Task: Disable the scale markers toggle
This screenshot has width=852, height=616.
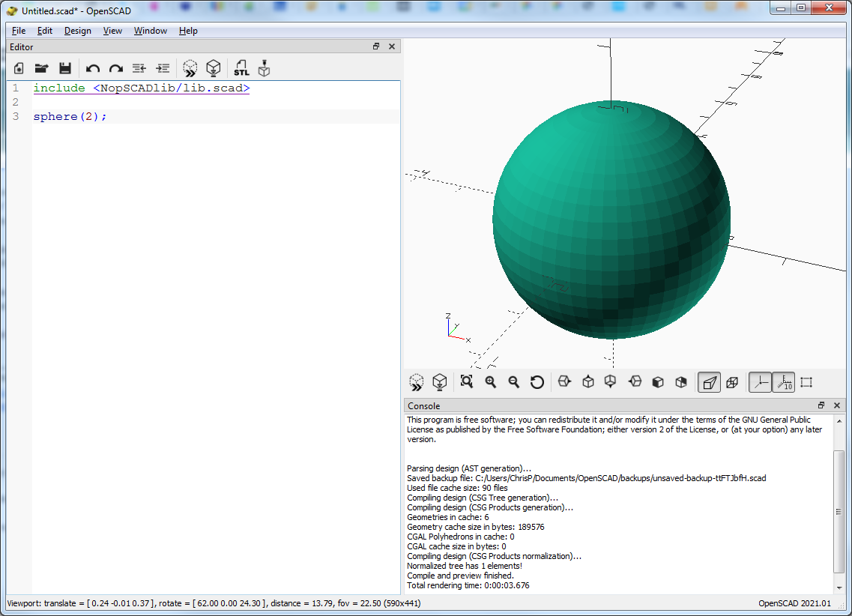Action: [783, 382]
